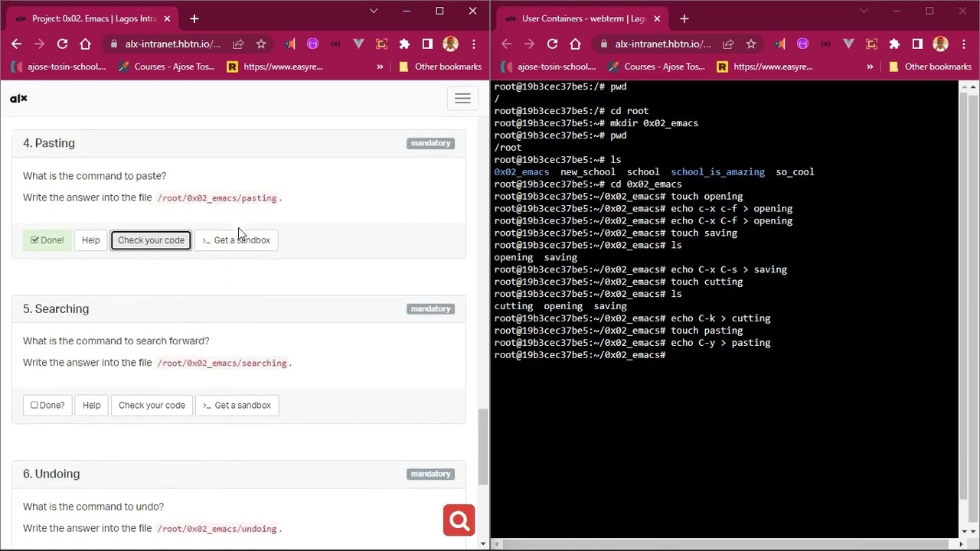Bookmark page with star in left window
The height and width of the screenshot is (551, 980).
point(261,44)
